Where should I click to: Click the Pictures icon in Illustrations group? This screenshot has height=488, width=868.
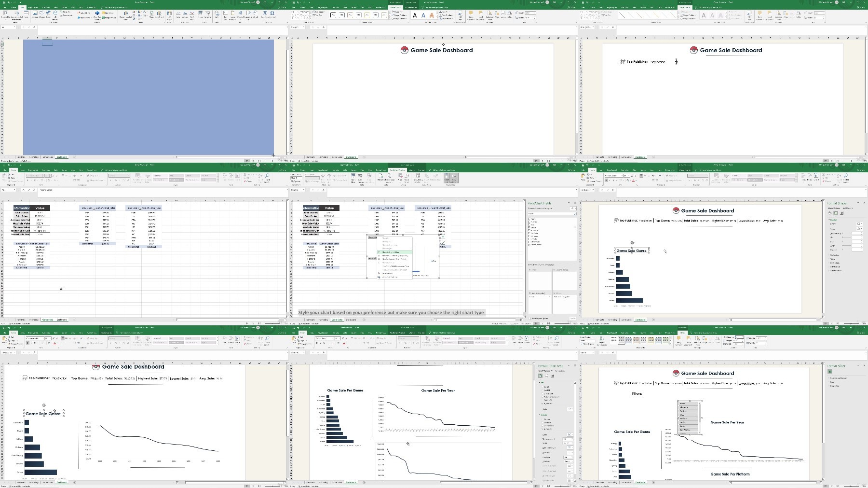point(35,14)
